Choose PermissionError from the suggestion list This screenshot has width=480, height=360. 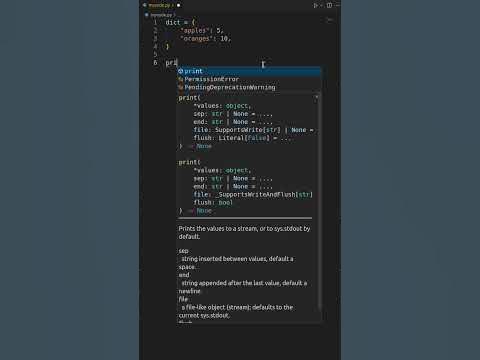(249, 79)
